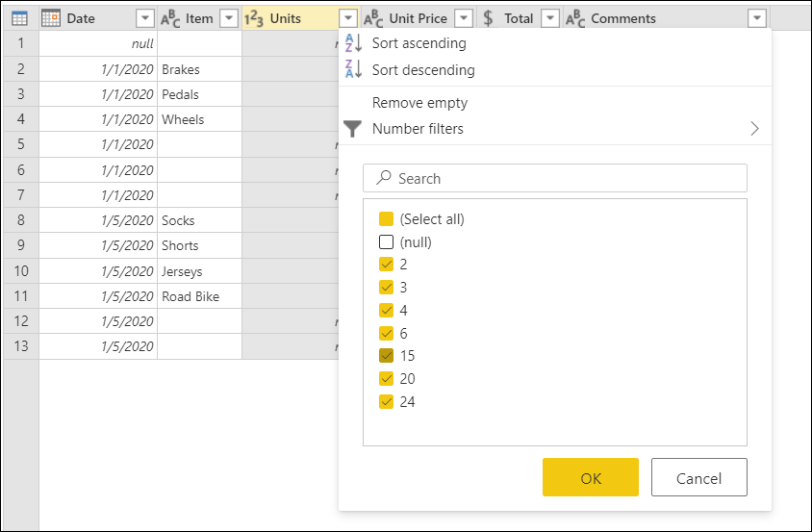Toggle the (Select all) checkbox

[387, 218]
